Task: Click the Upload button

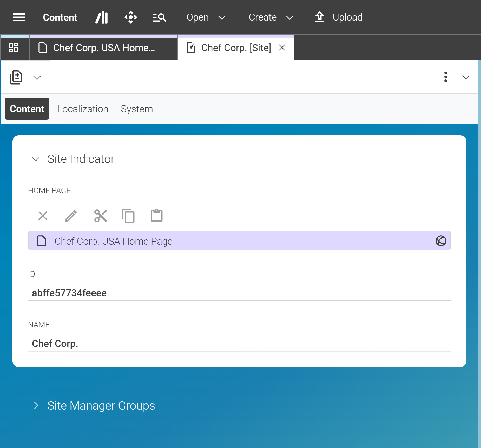Action: tap(339, 17)
